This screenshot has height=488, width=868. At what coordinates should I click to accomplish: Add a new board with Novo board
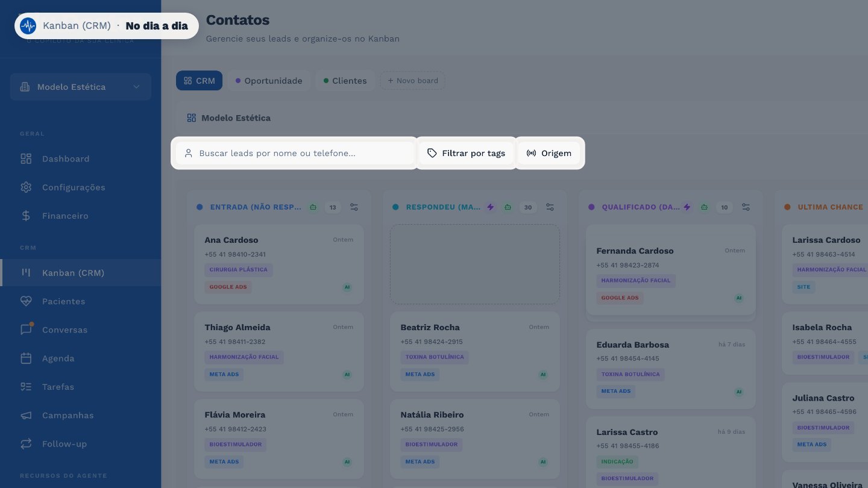pyautogui.click(x=413, y=81)
